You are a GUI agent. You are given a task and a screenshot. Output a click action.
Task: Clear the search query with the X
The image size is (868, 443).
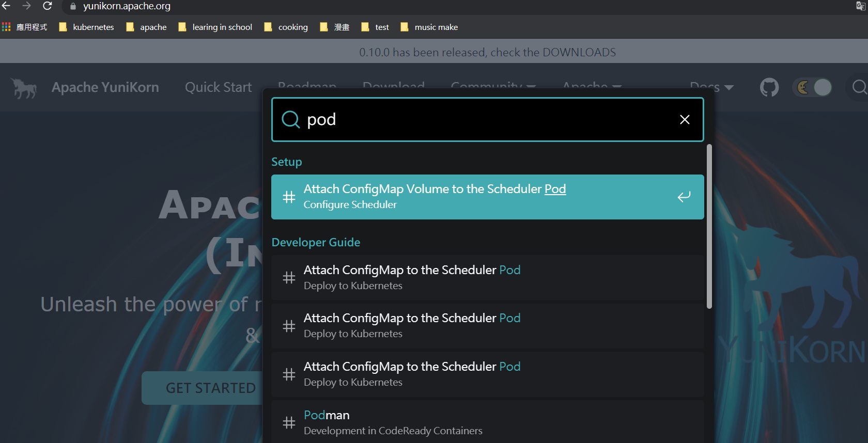point(685,119)
